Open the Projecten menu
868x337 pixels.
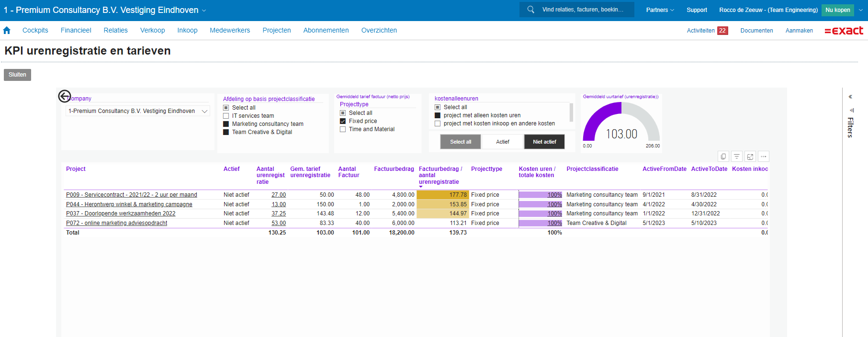point(276,30)
